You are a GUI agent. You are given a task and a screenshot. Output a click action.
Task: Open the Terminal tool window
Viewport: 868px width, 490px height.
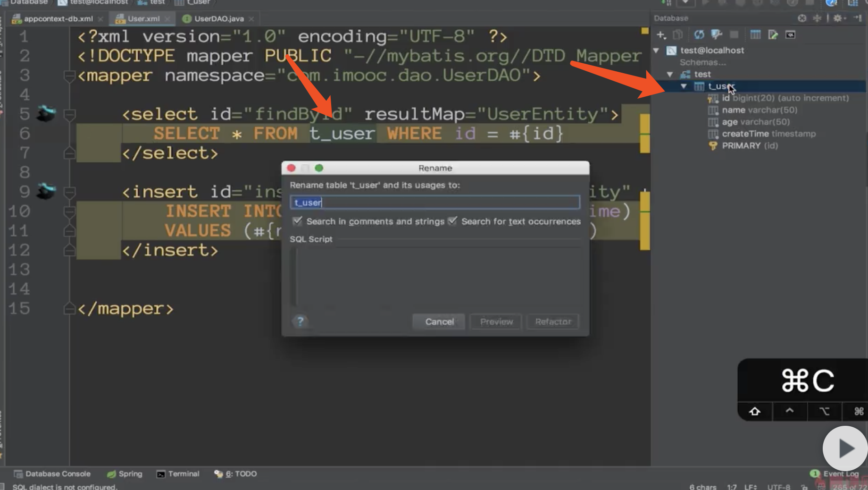click(x=178, y=473)
